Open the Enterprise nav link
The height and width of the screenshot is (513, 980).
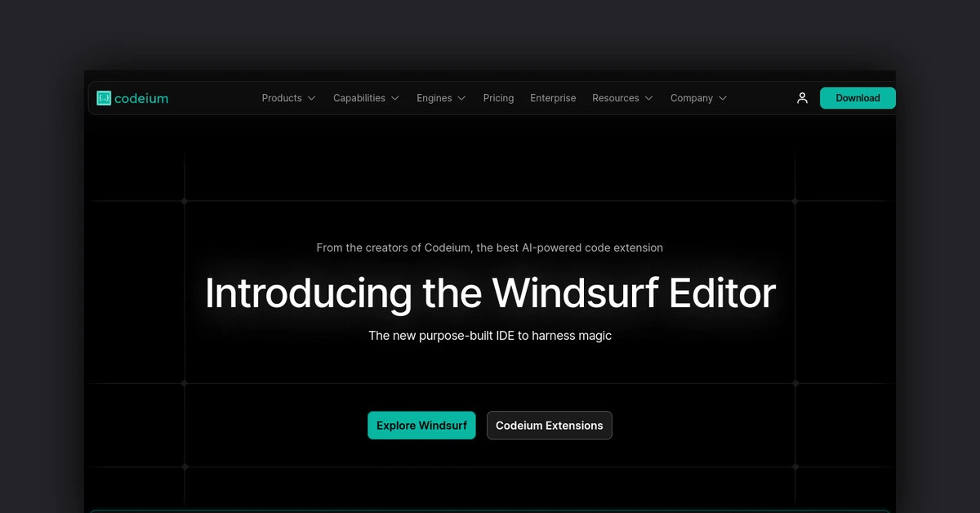[553, 98]
